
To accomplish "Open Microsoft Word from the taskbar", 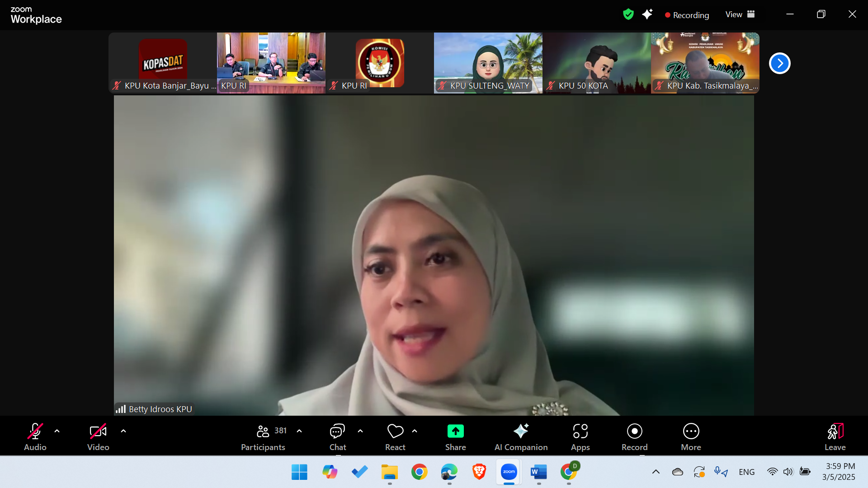I will pyautogui.click(x=538, y=472).
